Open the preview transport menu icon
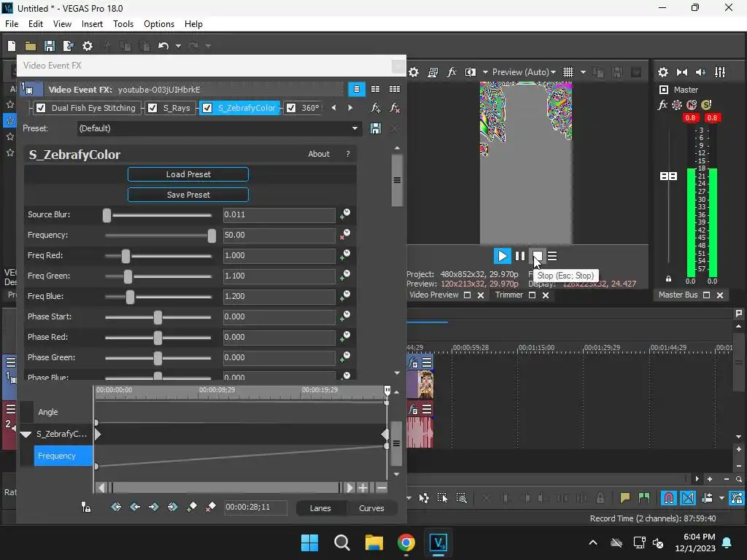 click(552, 256)
